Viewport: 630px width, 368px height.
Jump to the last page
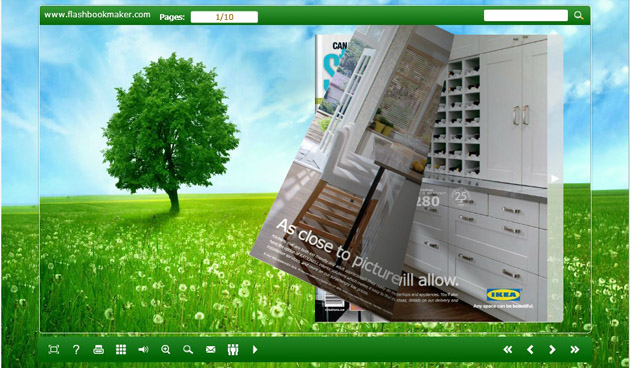575,350
